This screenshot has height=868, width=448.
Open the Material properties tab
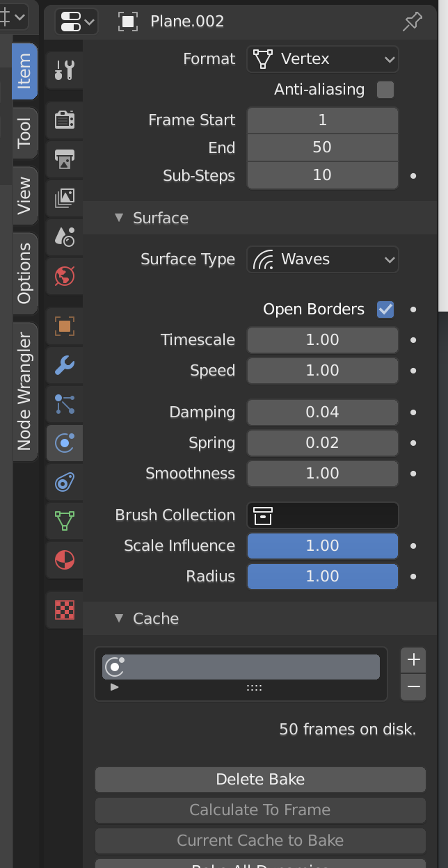tap(64, 560)
